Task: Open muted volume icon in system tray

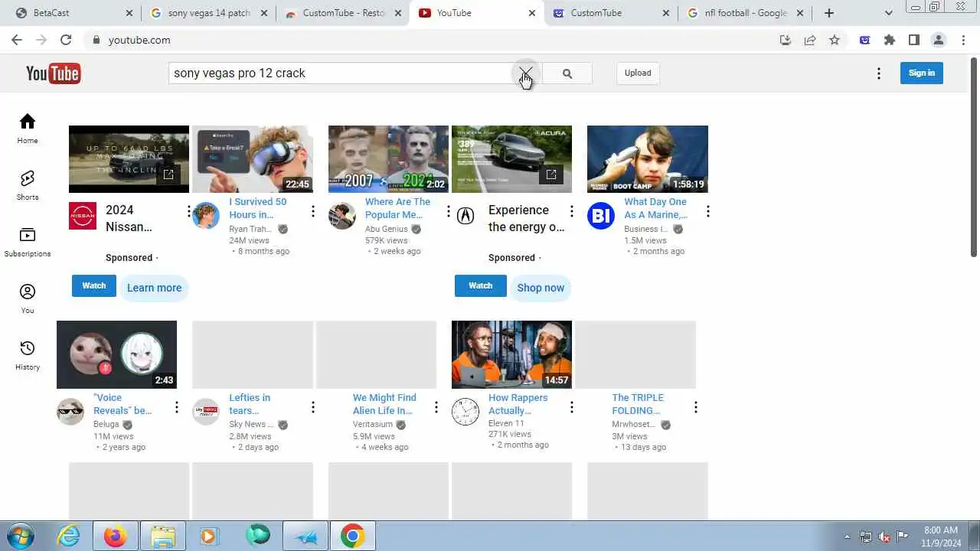Action: [884, 536]
